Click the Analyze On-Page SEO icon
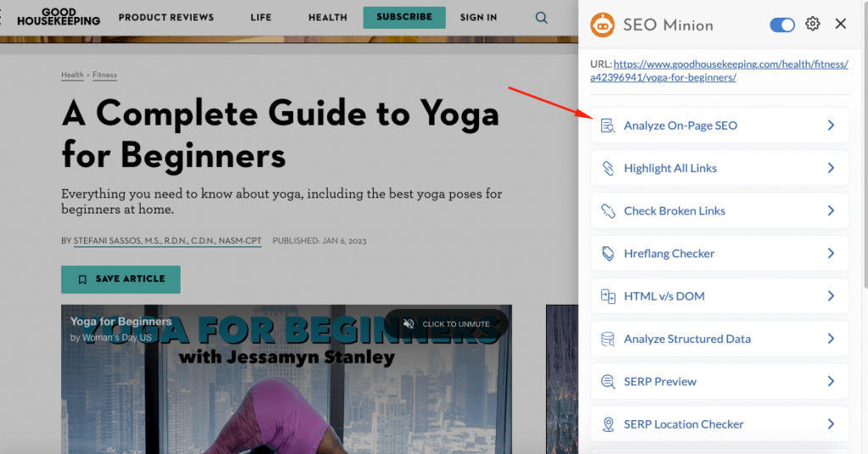Image resolution: width=868 pixels, height=454 pixels. point(608,125)
